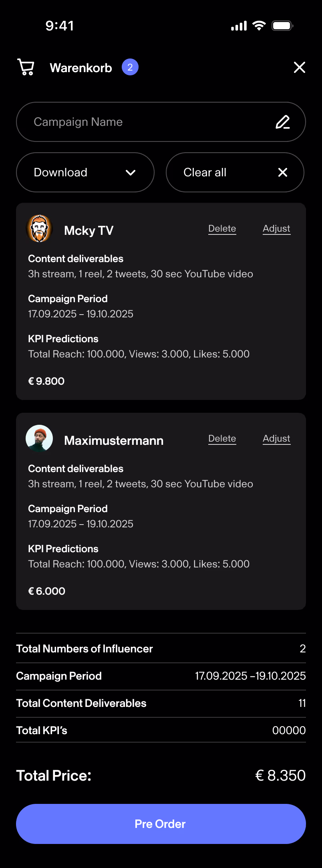The width and height of the screenshot is (322, 868).
Task: Click the X icon inside the Clear all button
Action: click(282, 172)
